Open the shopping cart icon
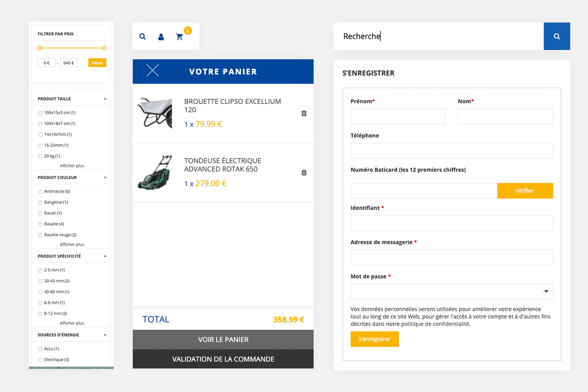 point(180,37)
